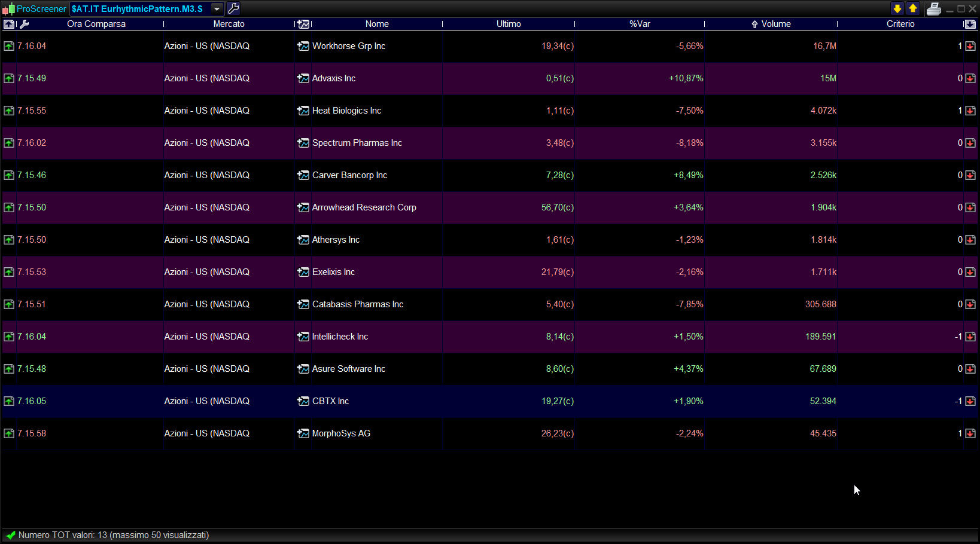Sort by Ultimo column header

point(509,24)
